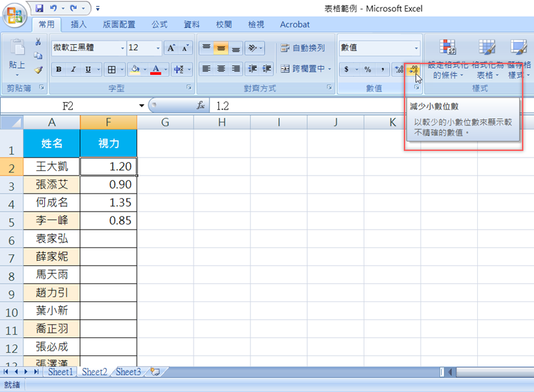Toggle underline formatting
This screenshot has width=534, height=392.
88,69
